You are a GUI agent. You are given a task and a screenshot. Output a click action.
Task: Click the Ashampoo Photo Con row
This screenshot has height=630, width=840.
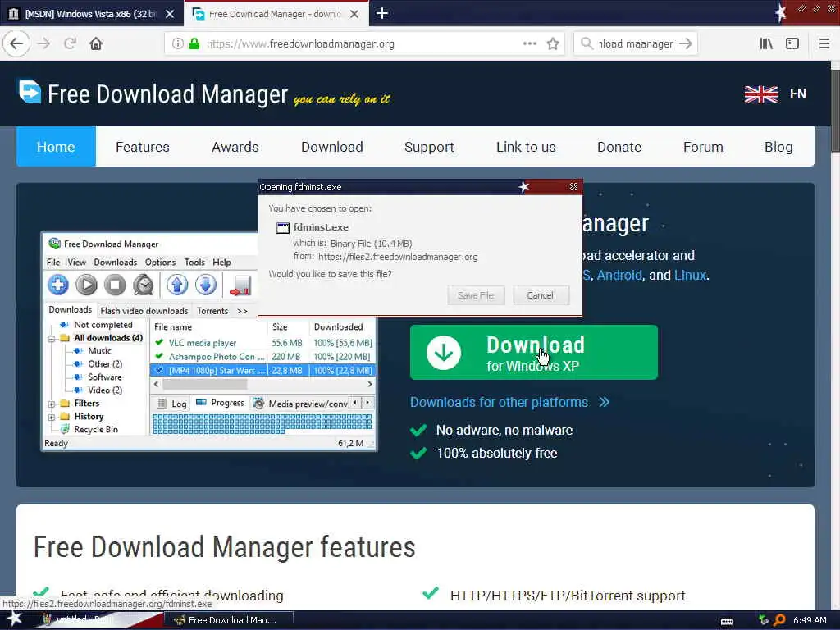pyautogui.click(x=262, y=357)
